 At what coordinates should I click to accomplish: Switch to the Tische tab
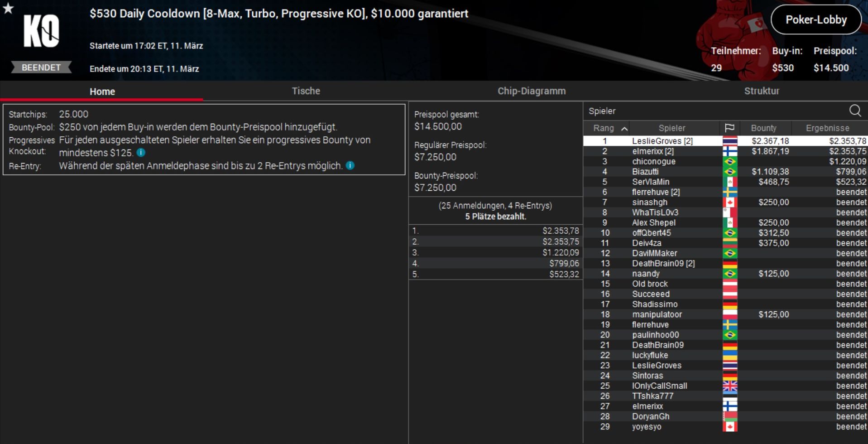pyautogui.click(x=306, y=91)
